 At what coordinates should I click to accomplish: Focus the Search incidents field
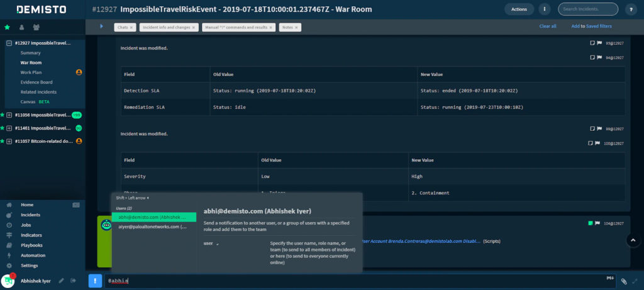click(588, 9)
